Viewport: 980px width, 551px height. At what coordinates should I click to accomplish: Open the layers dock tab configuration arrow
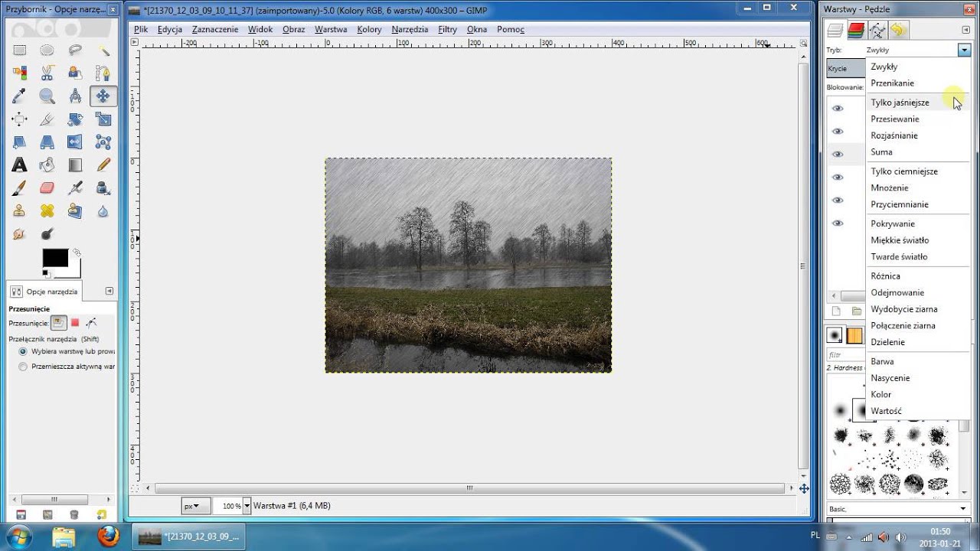tap(966, 30)
